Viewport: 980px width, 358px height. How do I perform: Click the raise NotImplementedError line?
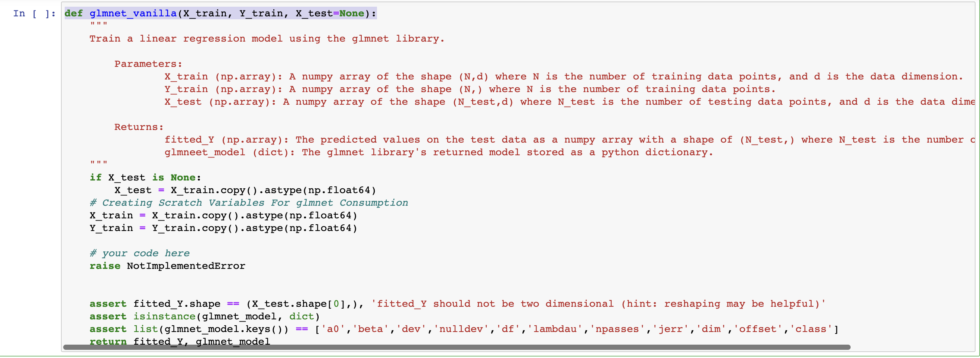pos(167,266)
